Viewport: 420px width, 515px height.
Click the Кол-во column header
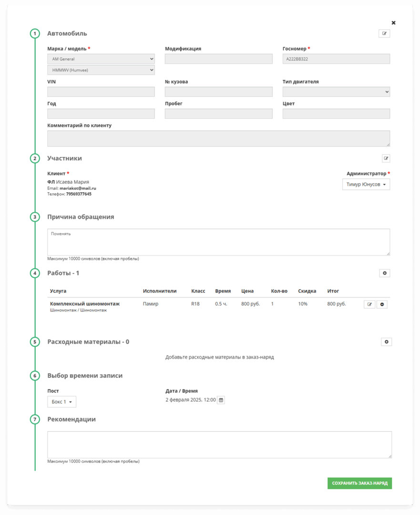click(279, 291)
